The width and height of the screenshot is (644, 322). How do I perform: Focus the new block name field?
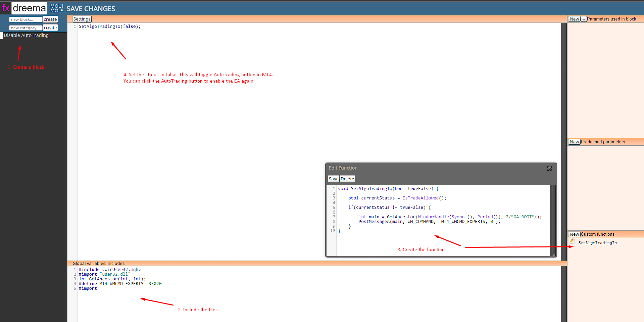[26, 19]
